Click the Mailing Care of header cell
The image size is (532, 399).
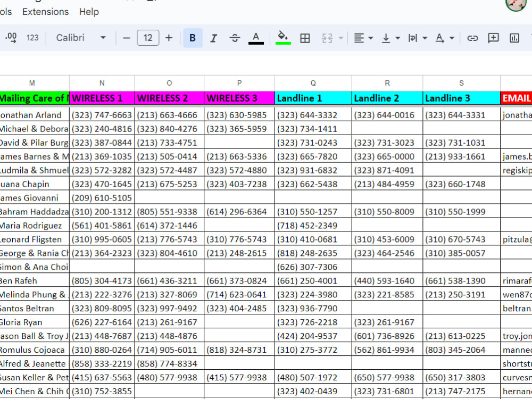[x=34, y=98]
